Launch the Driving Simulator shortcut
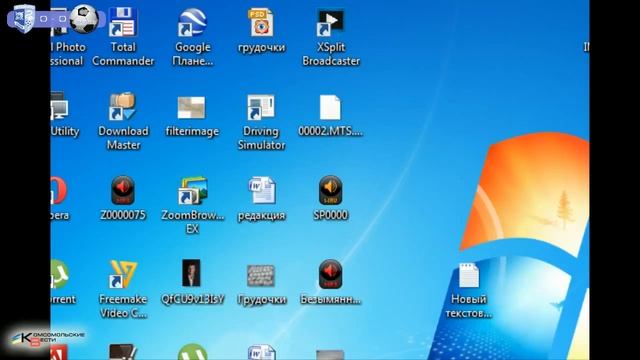 point(261,107)
